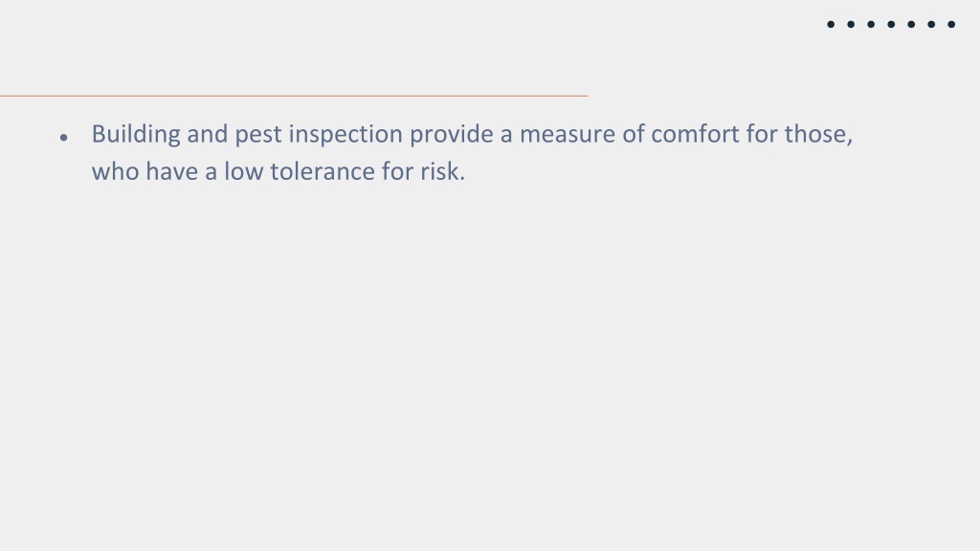Screen dimensions: 980x551
Task: Click the second dot in the dotted row
Action: coord(851,24)
